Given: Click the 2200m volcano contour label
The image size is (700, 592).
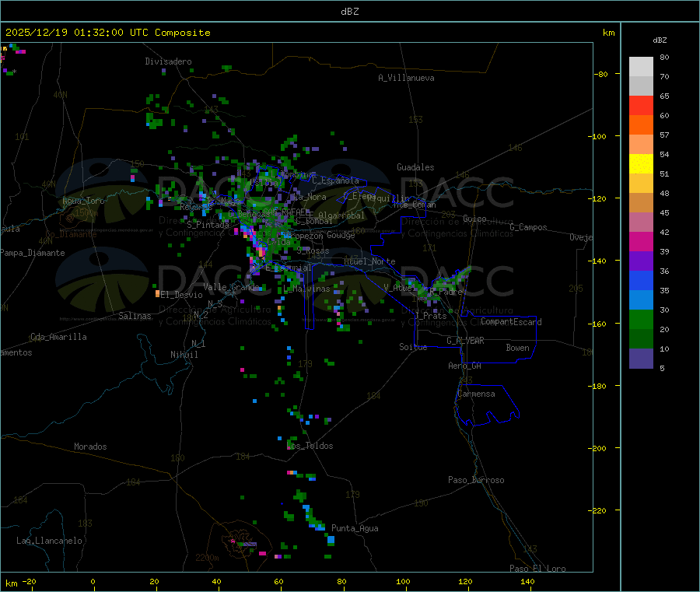Looking at the screenshot, I should coord(207,558).
